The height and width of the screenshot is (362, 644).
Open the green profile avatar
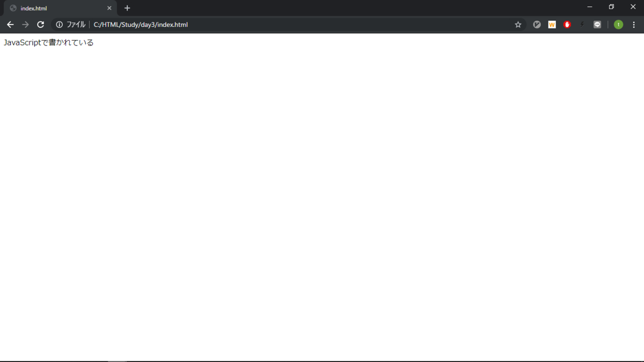(618, 25)
